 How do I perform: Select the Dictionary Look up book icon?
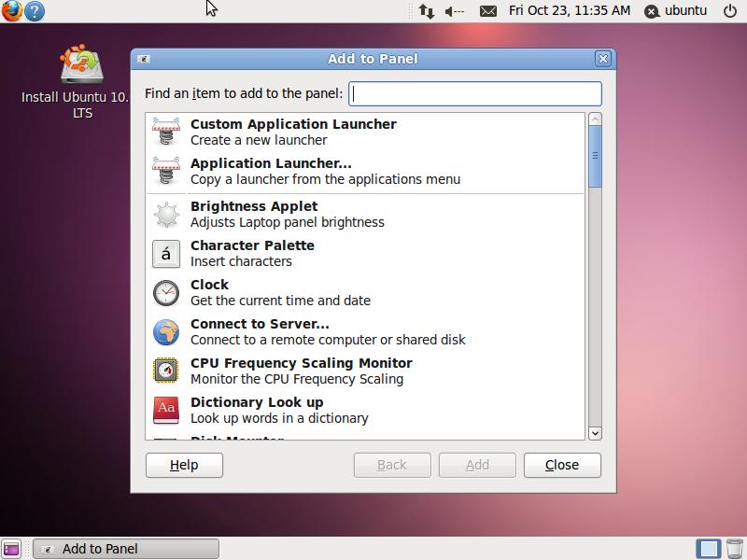tap(166, 410)
